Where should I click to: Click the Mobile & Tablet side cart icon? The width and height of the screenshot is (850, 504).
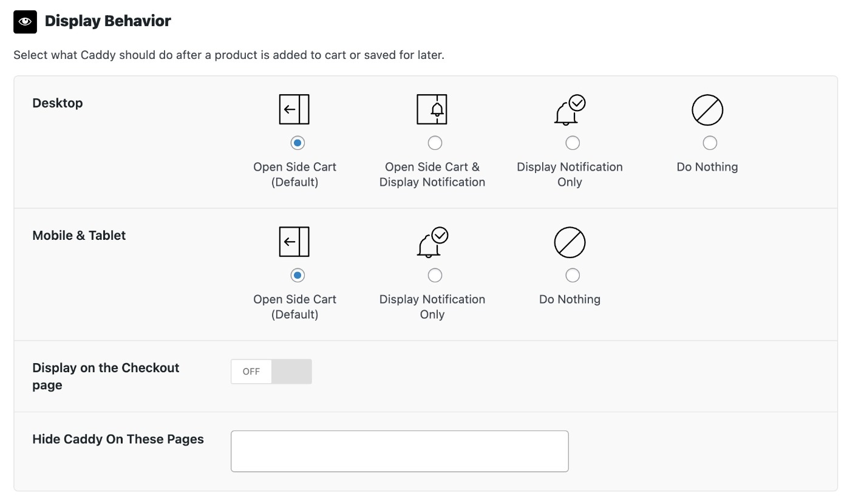294,242
